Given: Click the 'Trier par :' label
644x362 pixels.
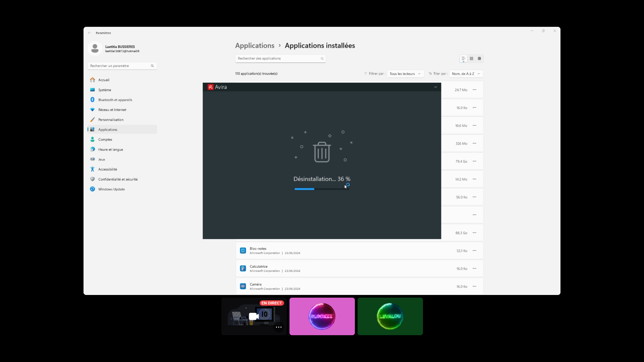Looking at the screenshot, I should click(440, 74).
